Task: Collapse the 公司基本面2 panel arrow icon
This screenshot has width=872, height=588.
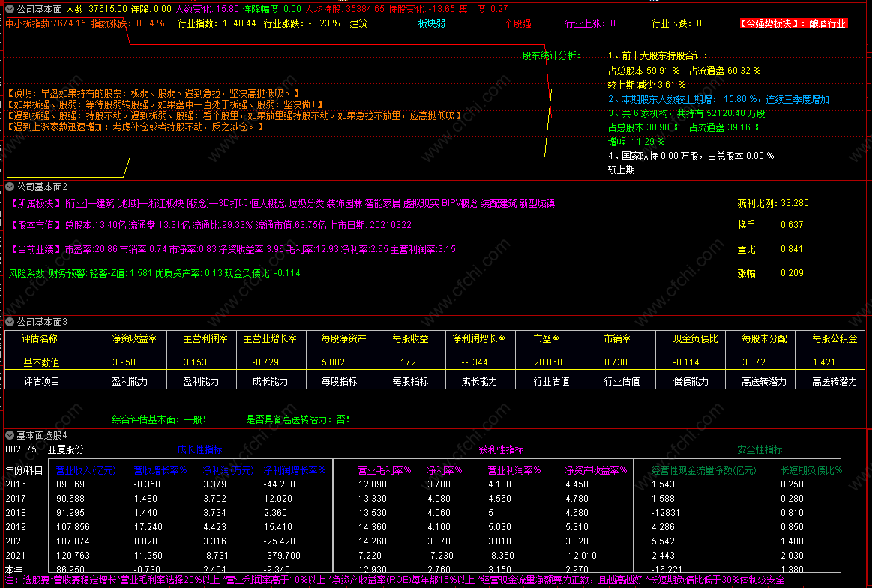Action: coord(10,186)
